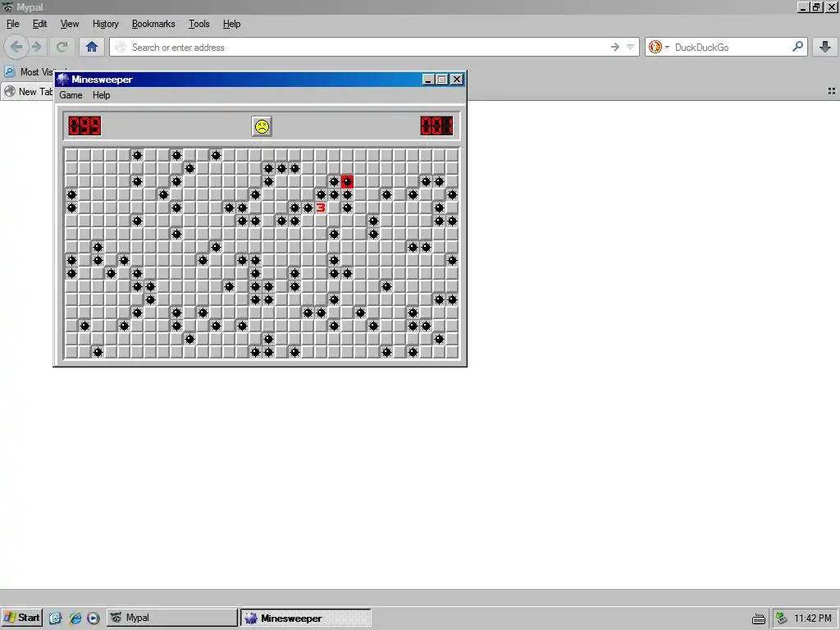The width and height of the screenshot is (840, 630).
Task: Expand the address bar history dropdown
Action: [631, 47]
